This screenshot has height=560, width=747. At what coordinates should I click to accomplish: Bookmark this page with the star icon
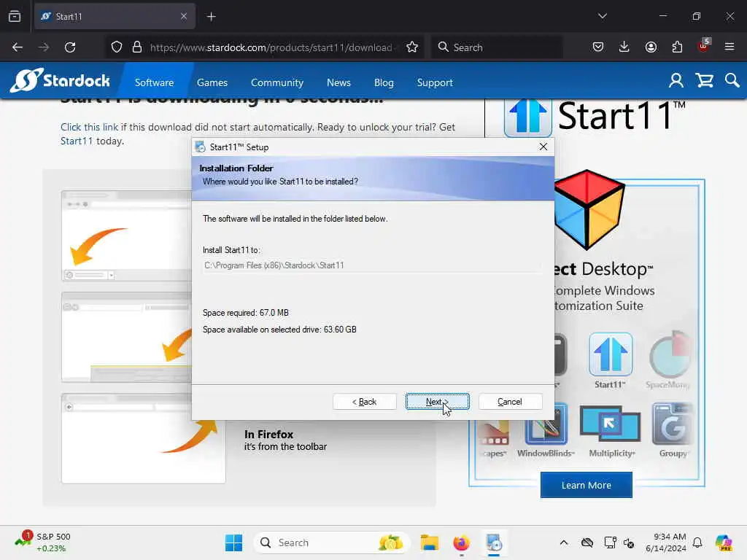tap(412, 47)
